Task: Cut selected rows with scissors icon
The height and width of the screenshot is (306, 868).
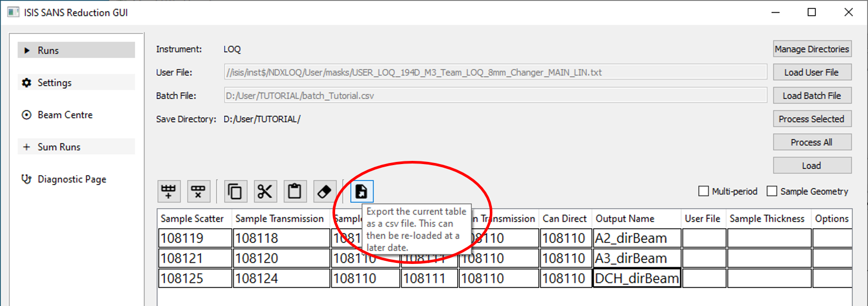Action: tap(265, 191)
